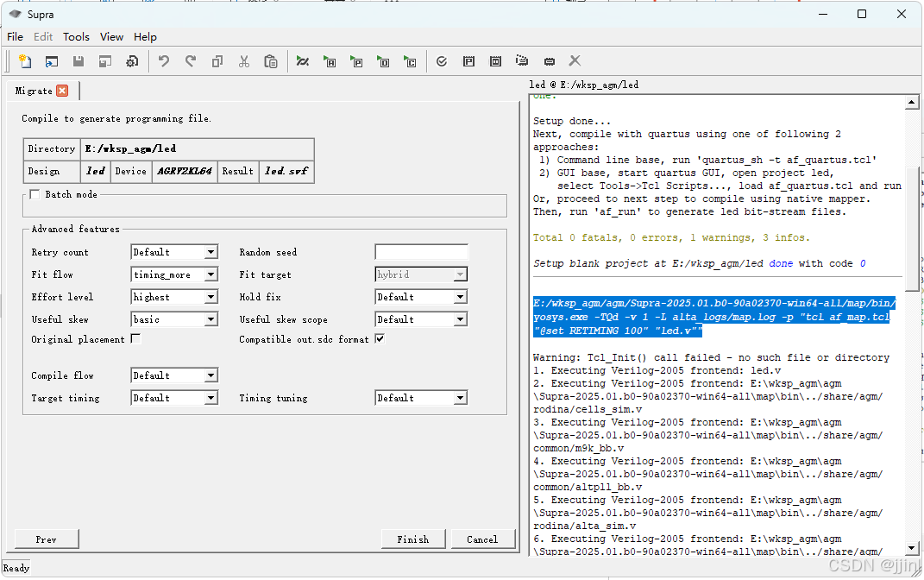Open the Hold fix dropdown
Screen dimensions: 924x580
tap(421, 297)
